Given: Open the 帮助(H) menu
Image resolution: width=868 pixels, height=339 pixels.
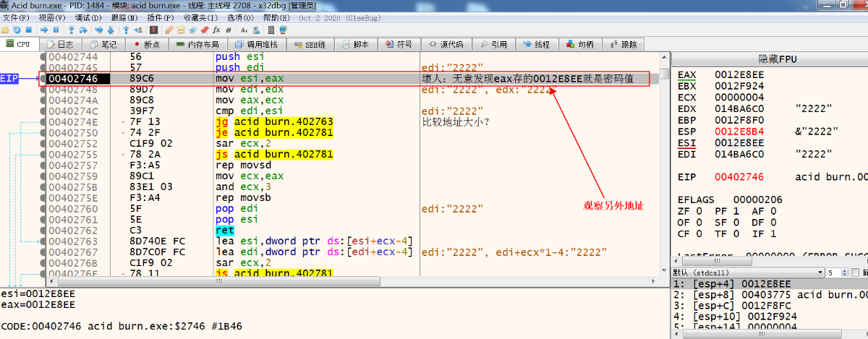Looking at the screenshot, I should (278, 17).
